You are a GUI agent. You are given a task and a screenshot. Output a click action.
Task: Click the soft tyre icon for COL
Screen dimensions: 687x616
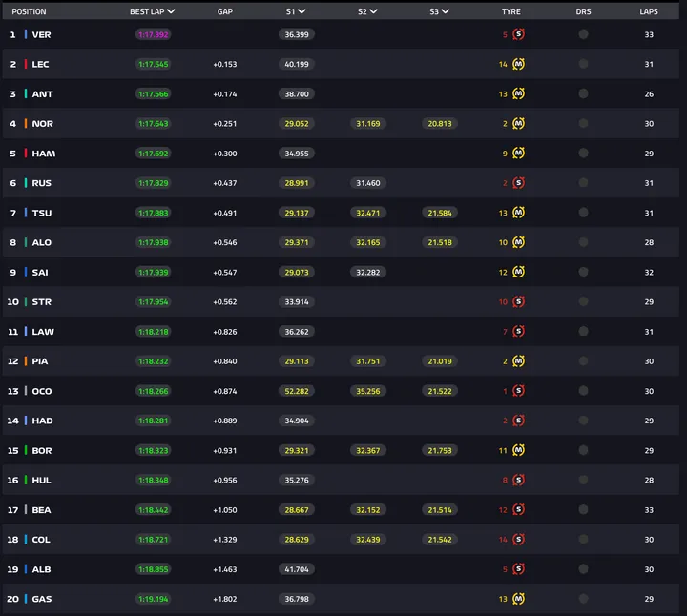pos(518,540)
